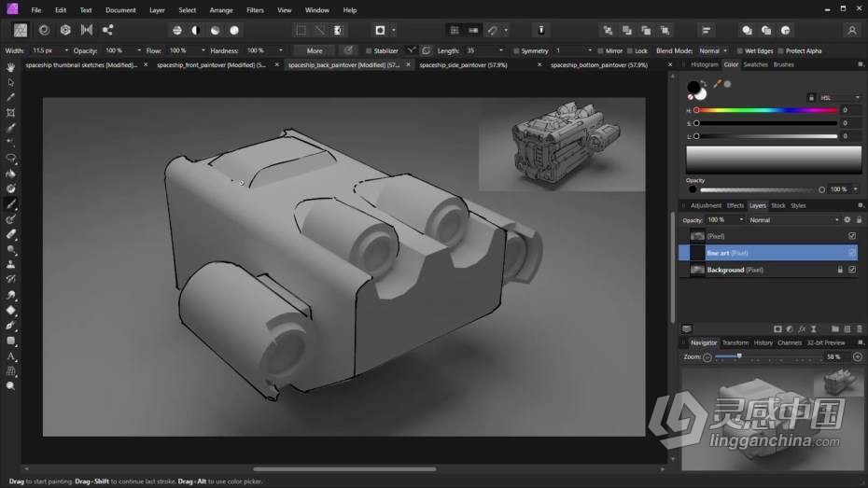
Task: Switch to Develop Persona
Action: (65, 30)
